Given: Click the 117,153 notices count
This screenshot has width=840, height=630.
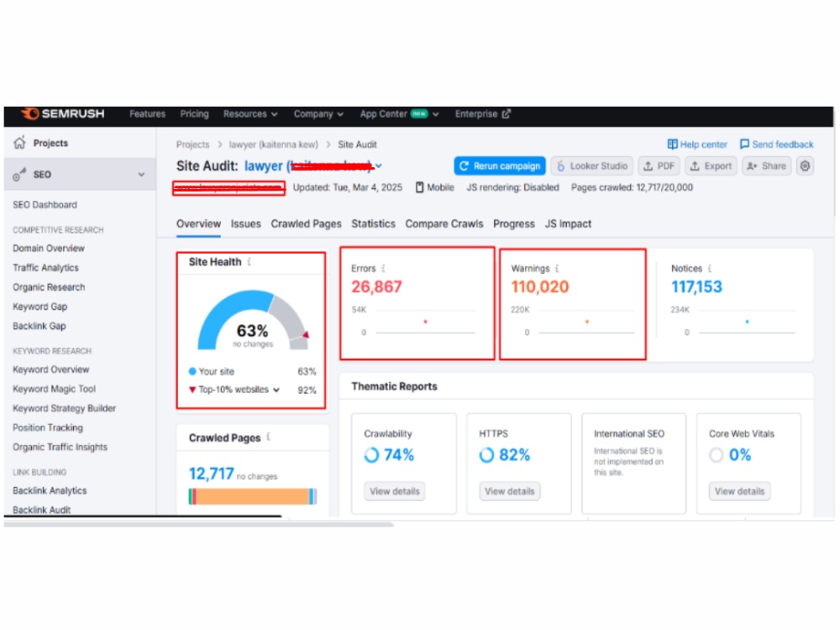Looking at the screenshot, I should click(696, 286).
